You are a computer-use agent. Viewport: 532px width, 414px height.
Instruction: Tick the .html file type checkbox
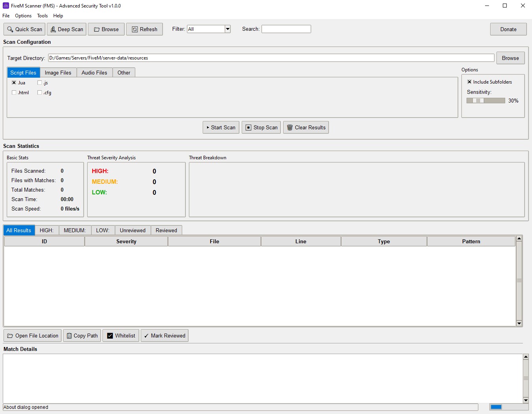click(x=14, y=93)
